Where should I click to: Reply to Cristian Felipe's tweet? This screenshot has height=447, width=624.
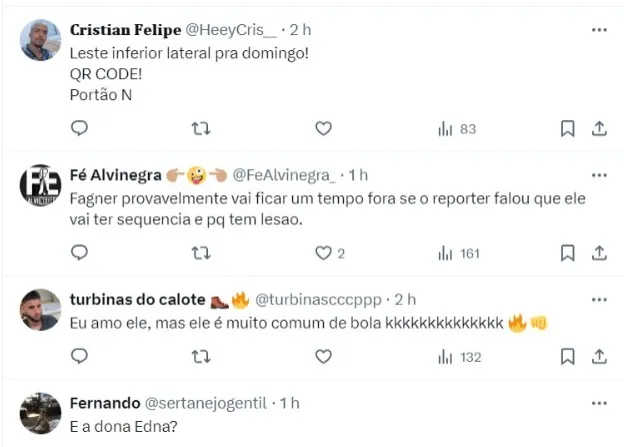point(80,128)
